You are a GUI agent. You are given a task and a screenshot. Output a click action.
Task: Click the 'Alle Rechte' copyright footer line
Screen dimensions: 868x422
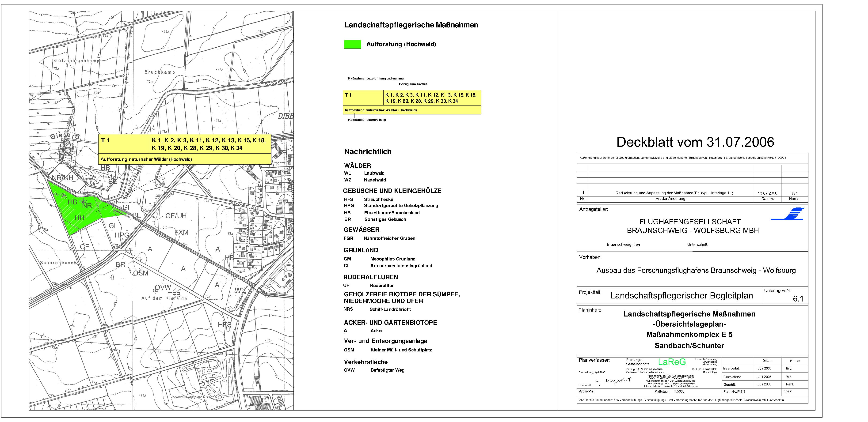682,400
